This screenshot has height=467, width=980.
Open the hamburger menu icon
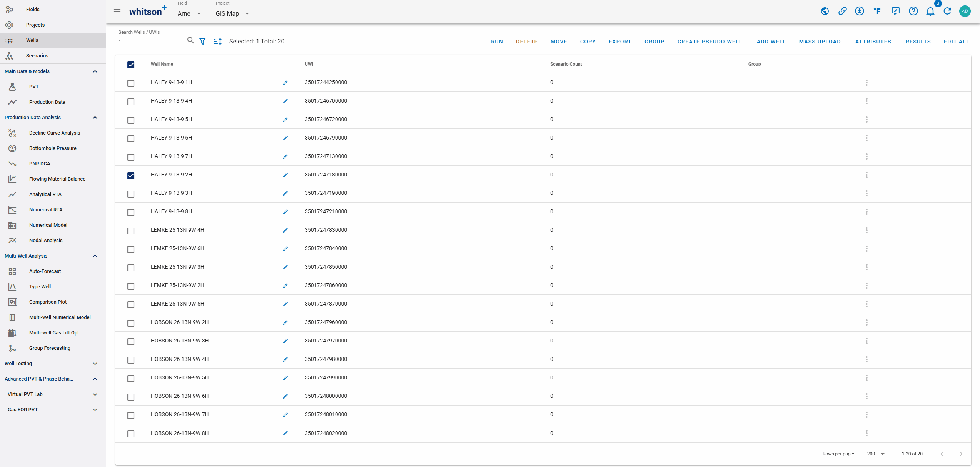[x=117, y=11]
